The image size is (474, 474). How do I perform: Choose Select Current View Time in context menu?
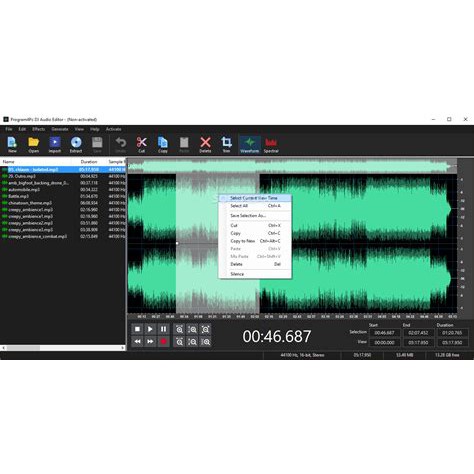pyautogui.click(x=255, y=198)
